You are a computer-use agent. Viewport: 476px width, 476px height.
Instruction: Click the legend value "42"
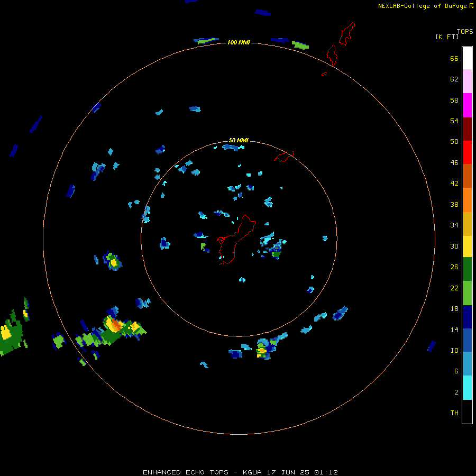click(454, 184)
